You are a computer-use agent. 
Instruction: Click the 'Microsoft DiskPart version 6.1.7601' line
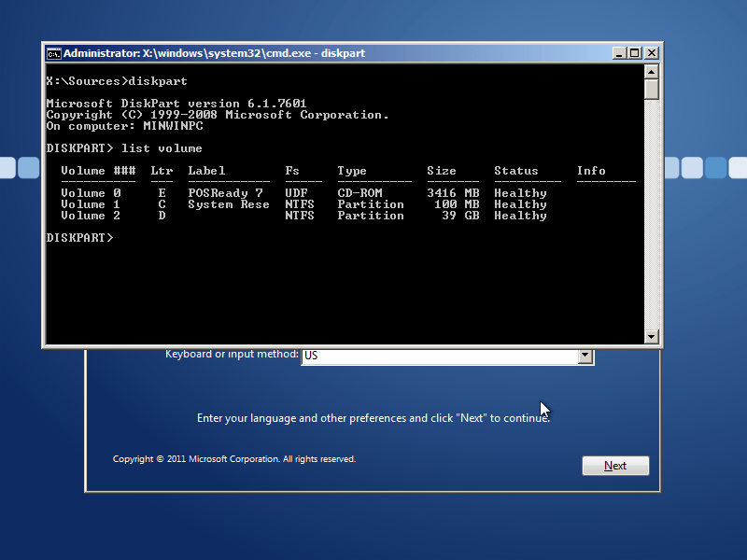click(176, 104)
